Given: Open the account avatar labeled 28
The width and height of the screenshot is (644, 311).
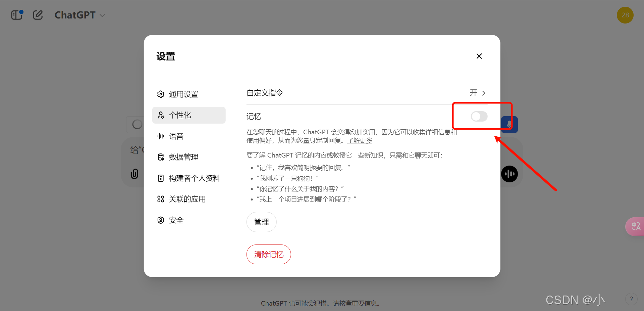Looking at the screenshot, I should coord(625,15).
